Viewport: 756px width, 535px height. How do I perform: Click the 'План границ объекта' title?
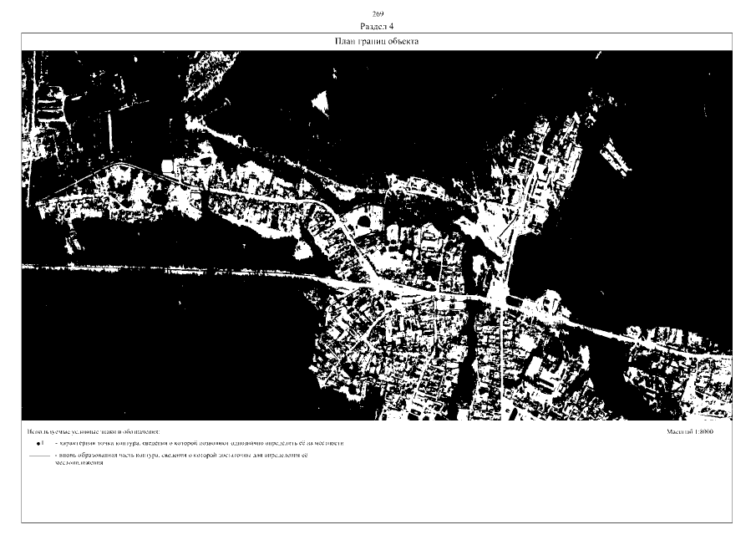[x=377, y=40]
